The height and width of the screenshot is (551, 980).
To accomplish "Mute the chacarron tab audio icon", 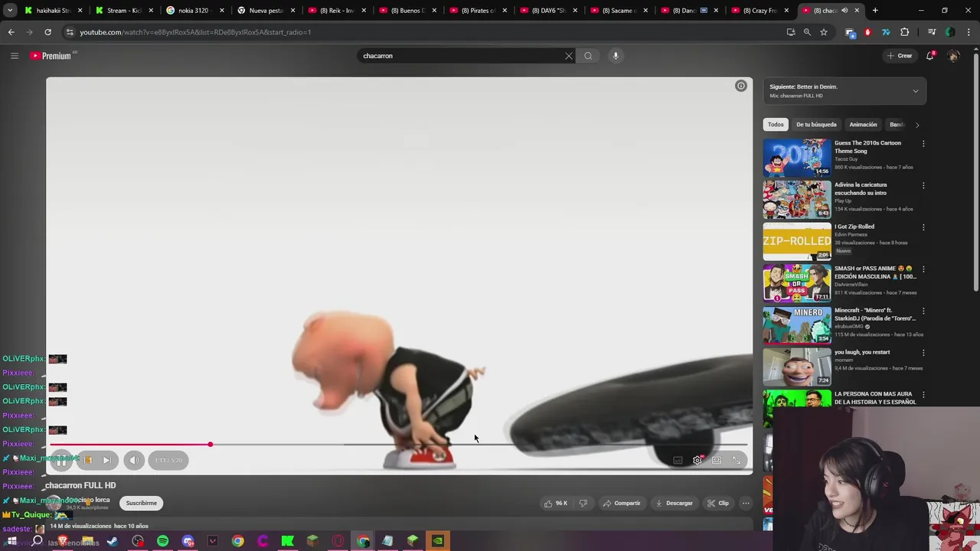I will tap(844, 11).
